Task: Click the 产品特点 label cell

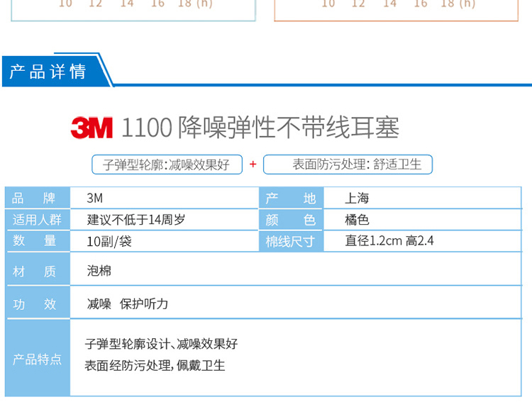Action: pos(38,359)
